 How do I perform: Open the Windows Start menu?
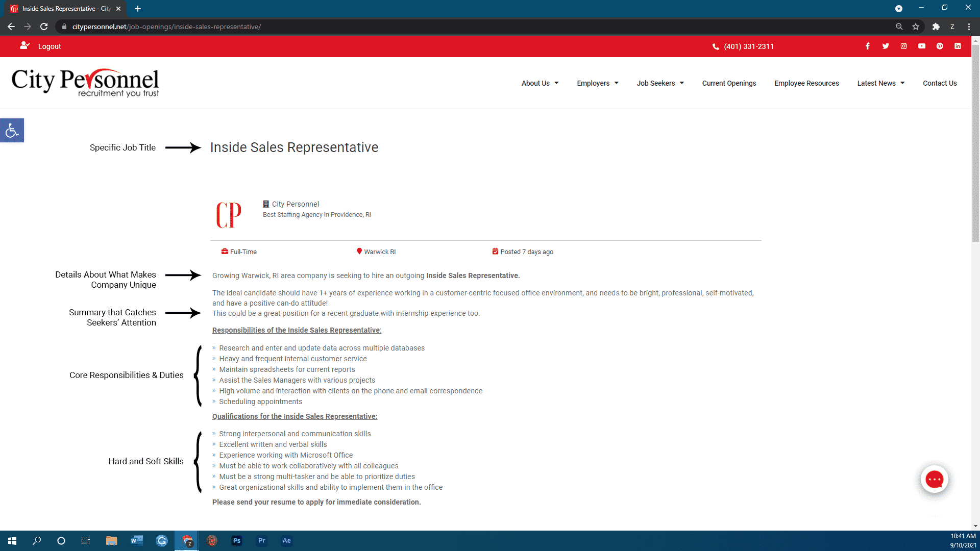coord(12,541)
